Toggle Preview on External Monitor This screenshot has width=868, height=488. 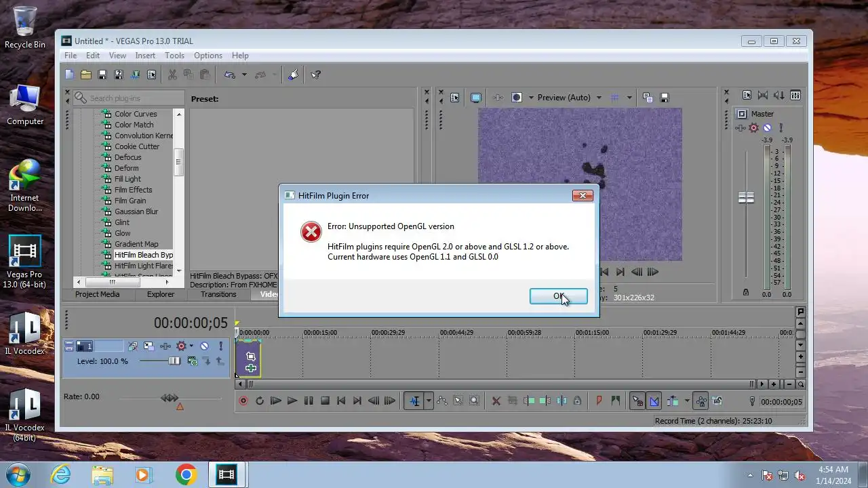476,98
